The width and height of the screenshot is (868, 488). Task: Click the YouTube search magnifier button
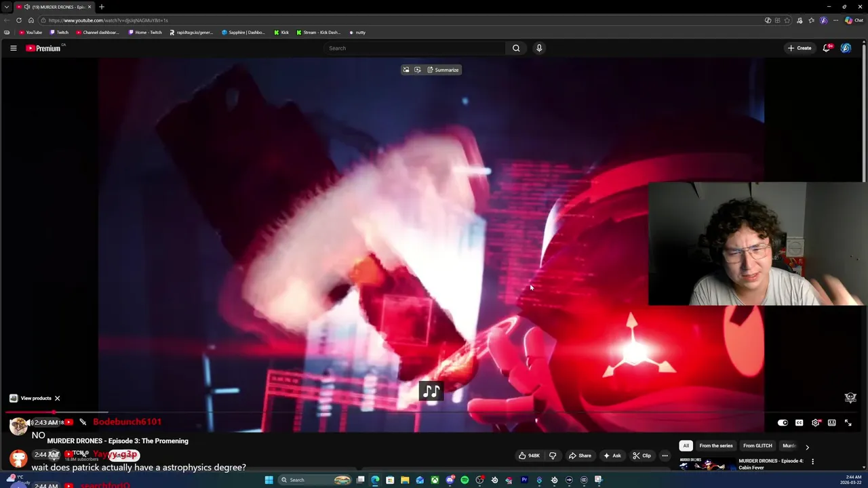[516, 48]
